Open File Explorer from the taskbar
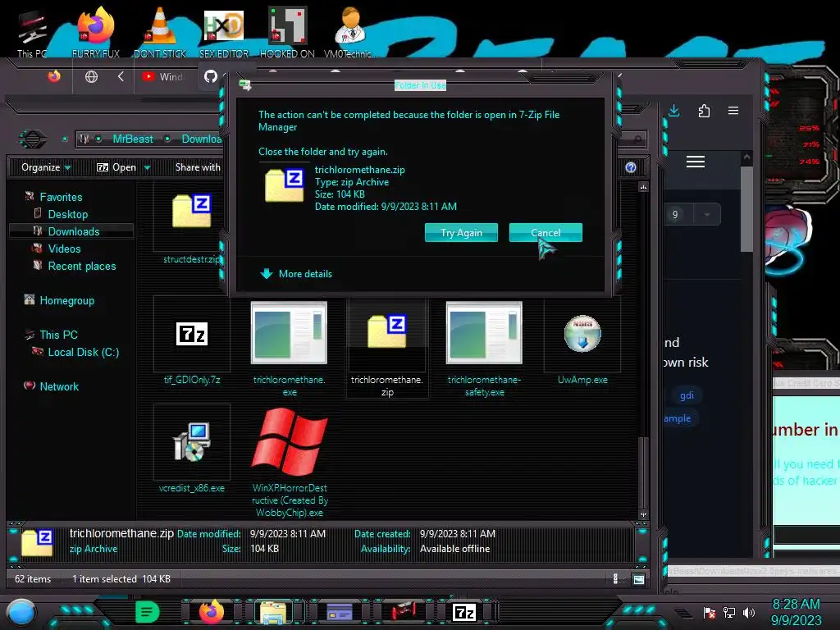840x630 pixels. click(x=273, y=612)
